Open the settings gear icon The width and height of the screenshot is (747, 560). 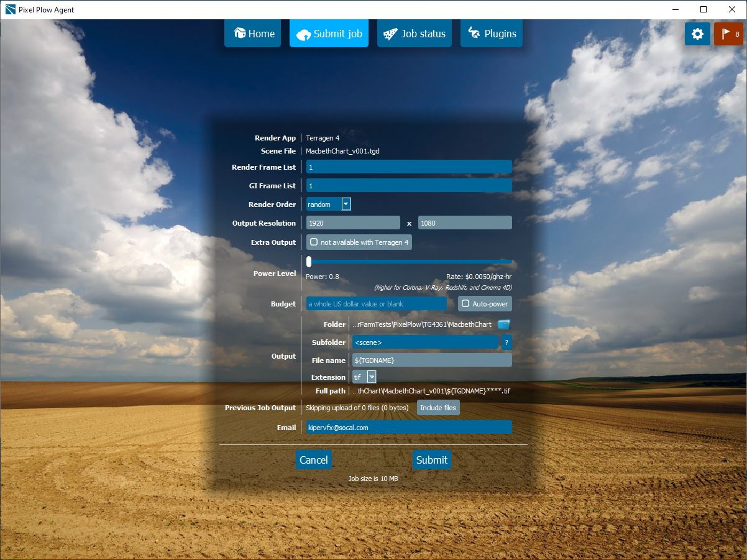coord(697,34)
